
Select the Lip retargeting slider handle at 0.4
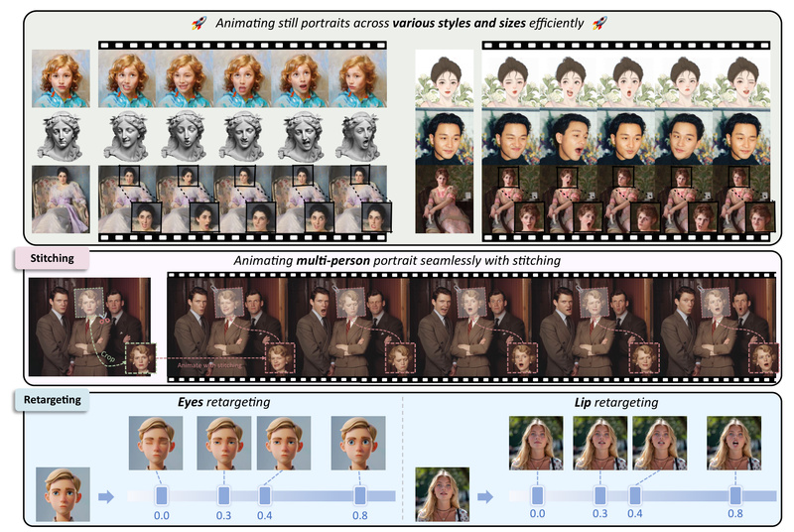click(x=635, y=495)
